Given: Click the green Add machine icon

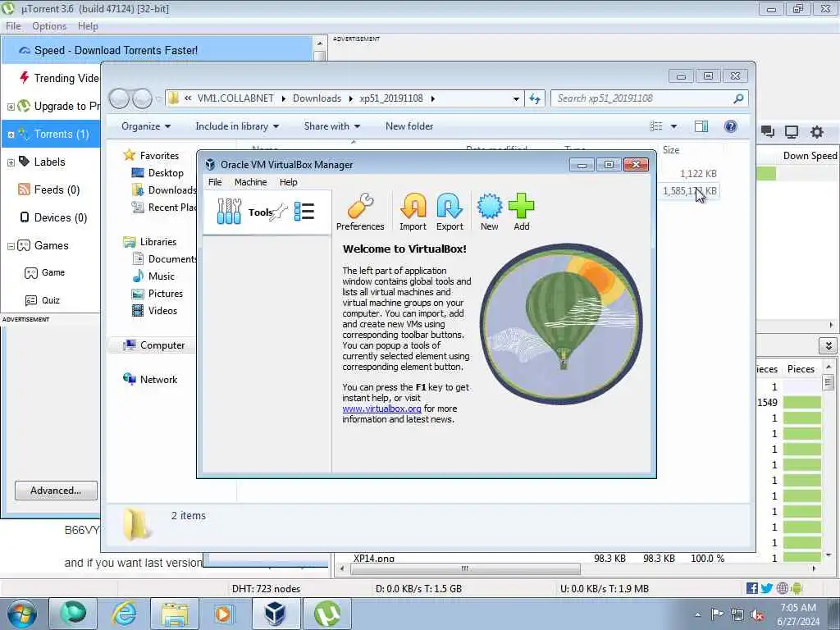Looking at the screenshot, I should [521, 212].
